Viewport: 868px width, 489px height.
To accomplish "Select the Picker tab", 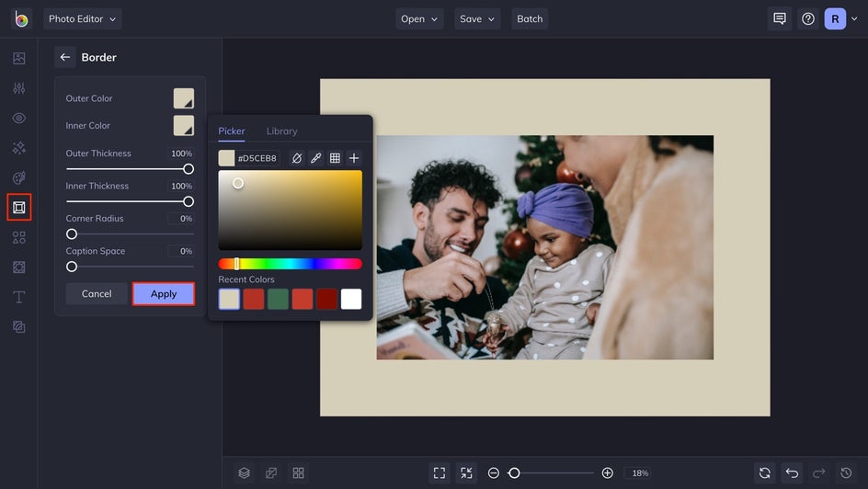I will click(x=232, y=131).
